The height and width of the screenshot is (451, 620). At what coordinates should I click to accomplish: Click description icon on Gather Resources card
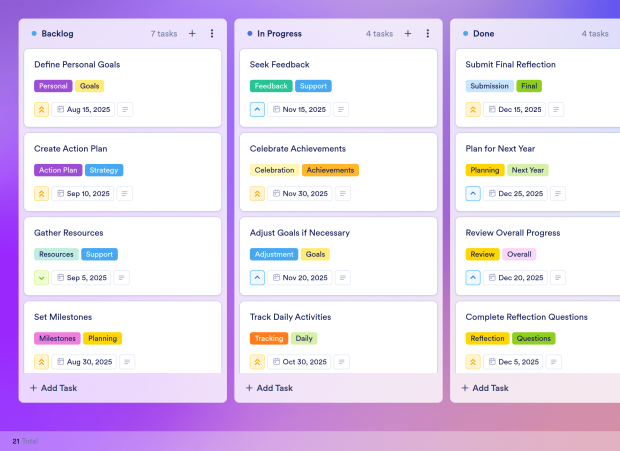(x=121, y=278)
